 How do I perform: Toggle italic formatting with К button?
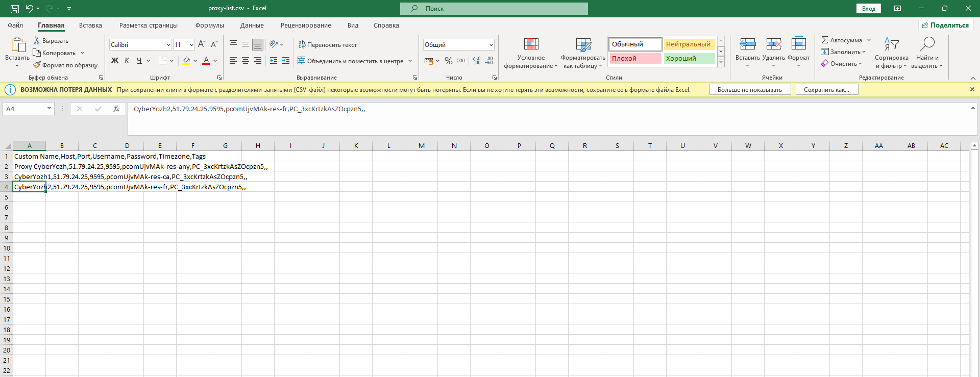[x=127, y=61]
